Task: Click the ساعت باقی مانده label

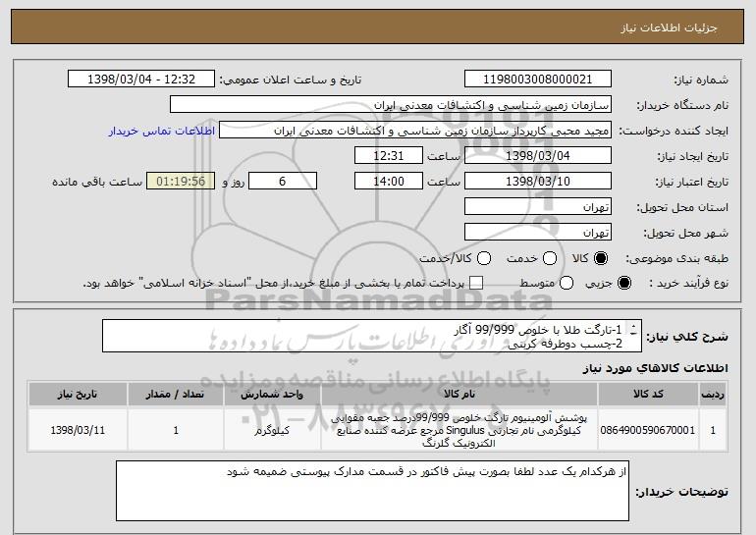Action: tap(97, 182)
